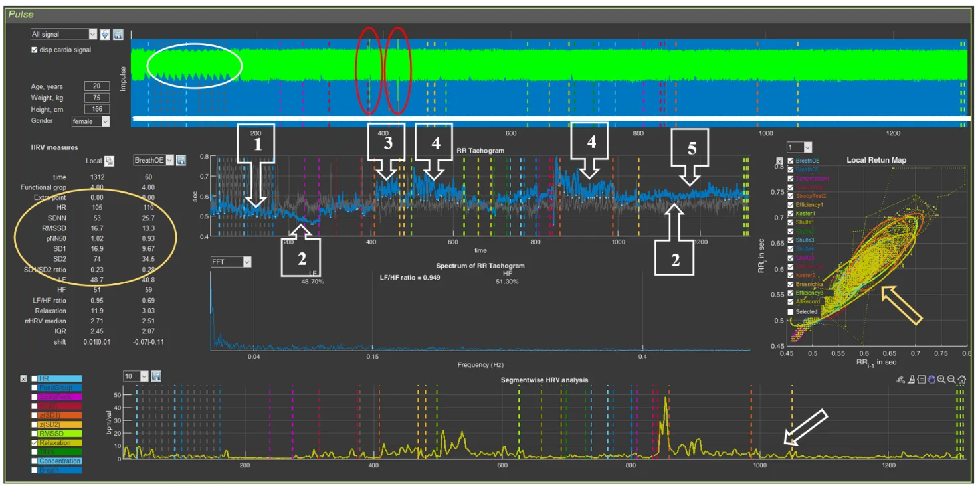
Task: Click the zoom out magnifier icon
Action: click(x=951, y=380)
